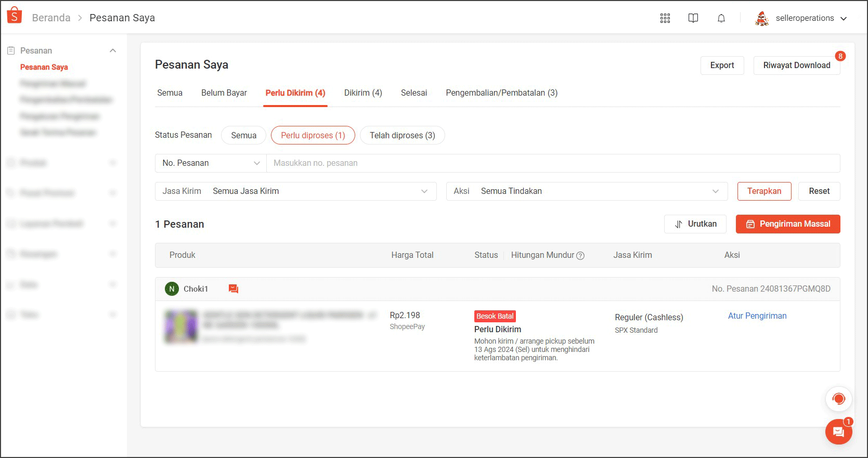Open the floating chat bubble icon
The width and height of the screenshot is (868, 458).
pyautogui.click(x=838, y=431)
